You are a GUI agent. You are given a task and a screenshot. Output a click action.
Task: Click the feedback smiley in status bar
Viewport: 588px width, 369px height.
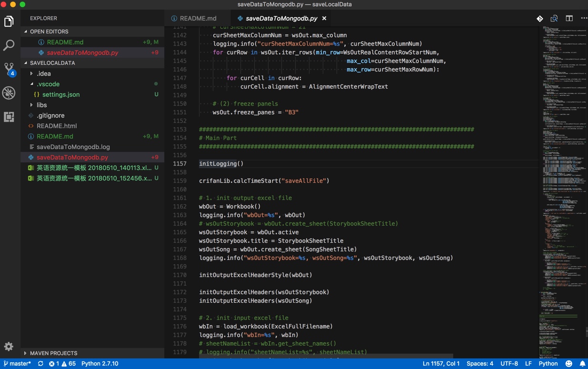pyautogui.click(x=568, y=364)
